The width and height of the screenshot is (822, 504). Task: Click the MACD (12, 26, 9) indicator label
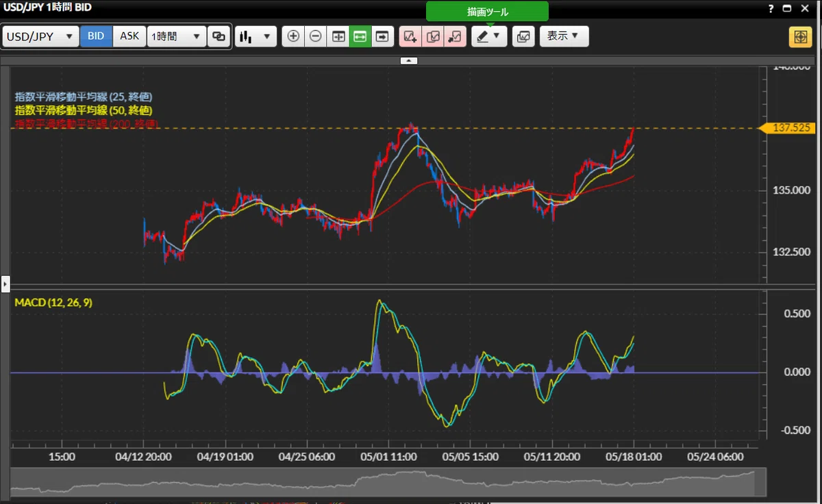[x=53, y=303]
